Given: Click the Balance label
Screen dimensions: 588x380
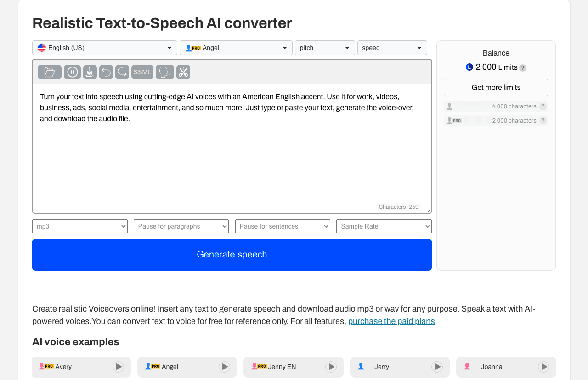Looking at the screenshot, I should tap(496, 53).
